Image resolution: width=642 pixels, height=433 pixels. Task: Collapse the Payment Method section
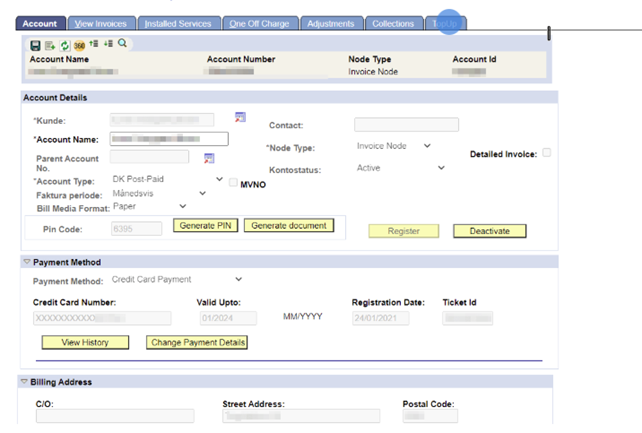[27, 262]
